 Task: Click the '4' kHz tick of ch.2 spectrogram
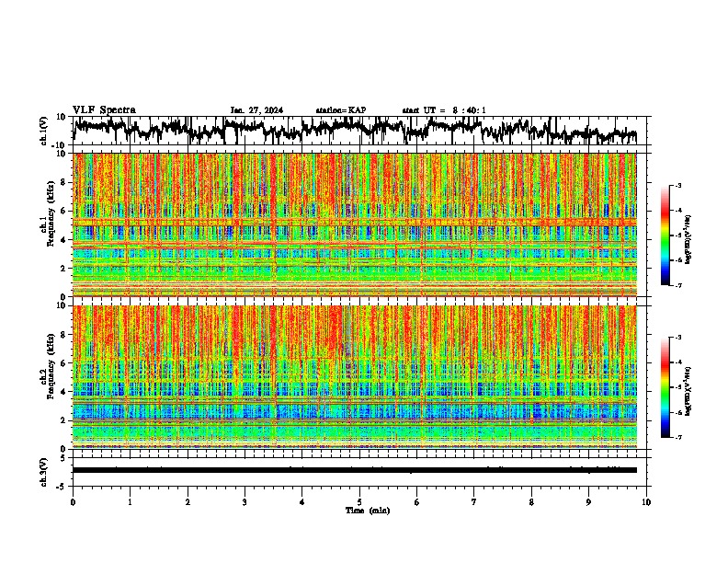(64, 392)
